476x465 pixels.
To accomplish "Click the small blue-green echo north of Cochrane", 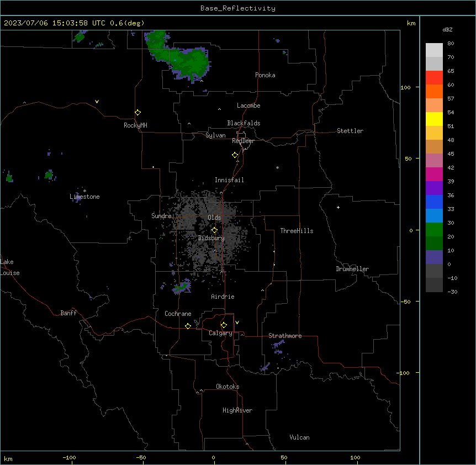I will pos(182,287).
